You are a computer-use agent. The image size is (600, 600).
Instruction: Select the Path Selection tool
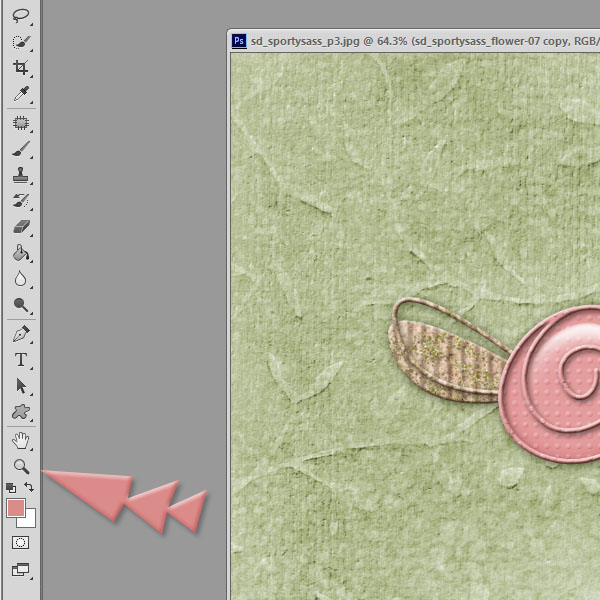21,386
